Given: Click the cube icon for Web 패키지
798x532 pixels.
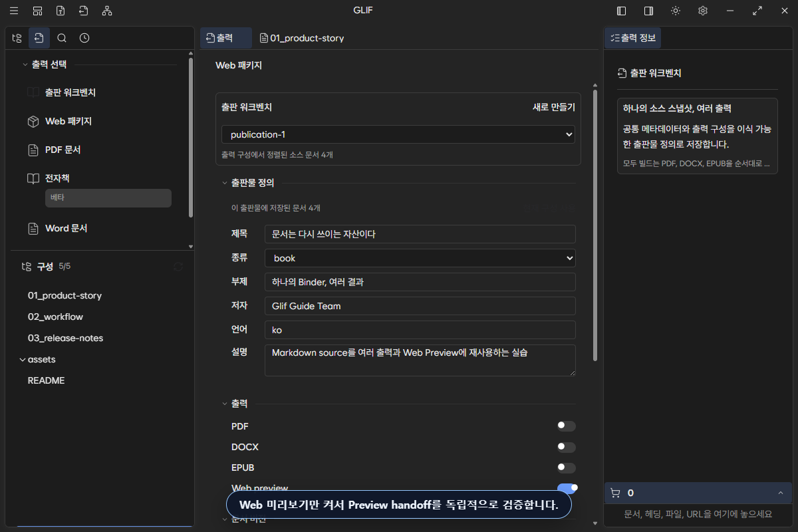Looking at the screenshot, I should click(33, 121).
